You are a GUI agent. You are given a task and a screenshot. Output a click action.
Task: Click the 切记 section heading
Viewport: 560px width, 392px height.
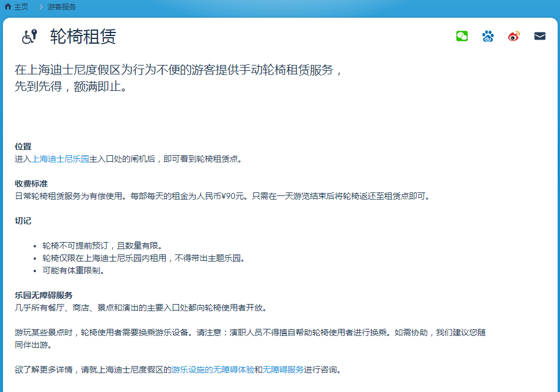23,221
